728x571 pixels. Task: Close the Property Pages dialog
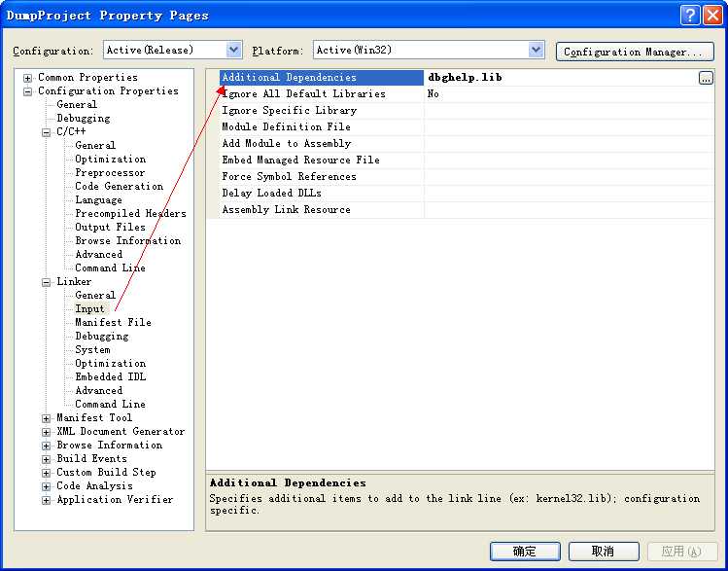(712, 16)
